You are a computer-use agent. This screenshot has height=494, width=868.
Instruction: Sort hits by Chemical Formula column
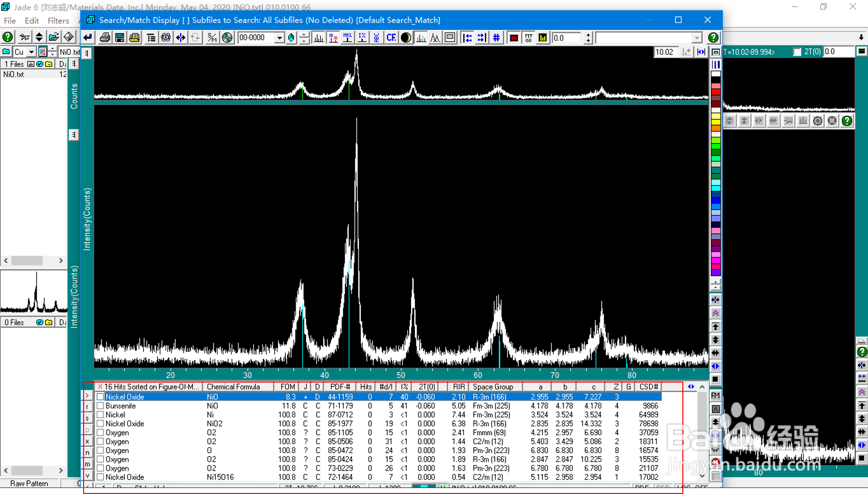238,387
